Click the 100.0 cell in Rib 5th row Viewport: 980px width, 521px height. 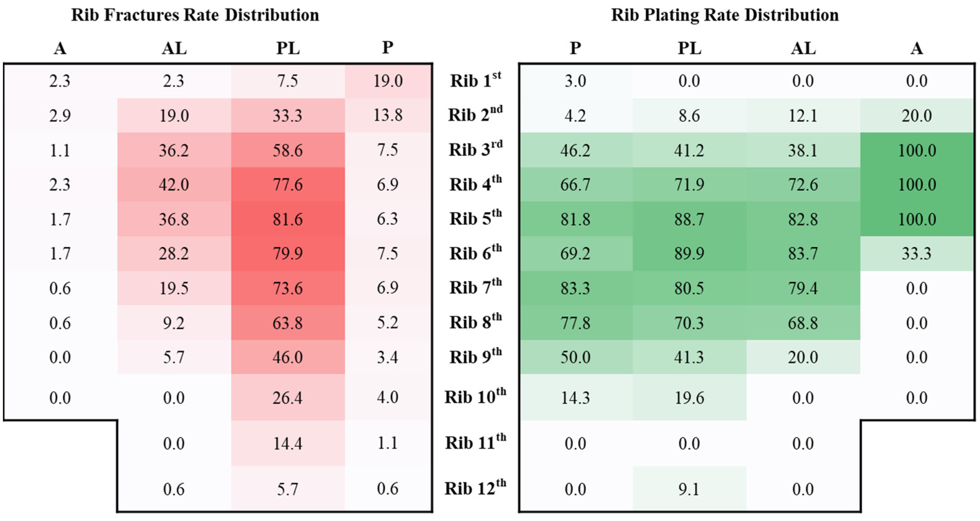(917, 219)
